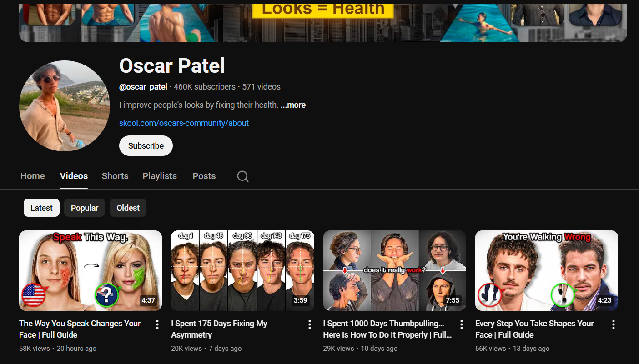Expand channel description with '...more'
639x364 pixels.
point(293,105)
